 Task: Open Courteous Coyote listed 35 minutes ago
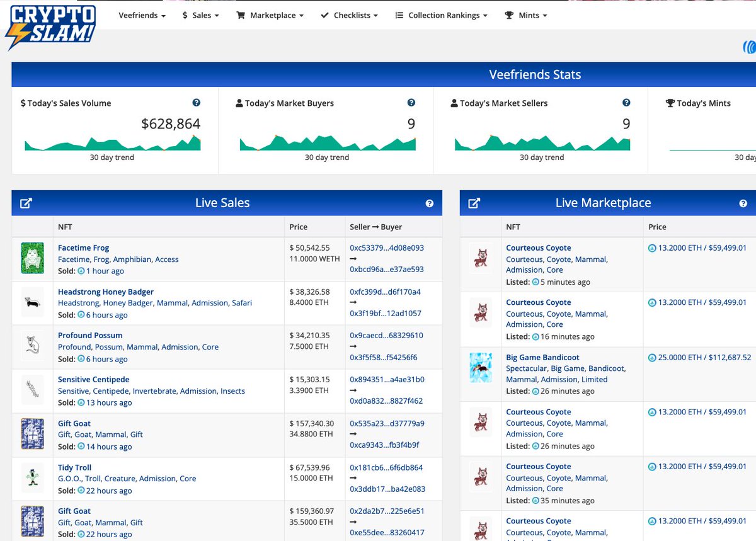pyautogui.click(x=539, y=467)
